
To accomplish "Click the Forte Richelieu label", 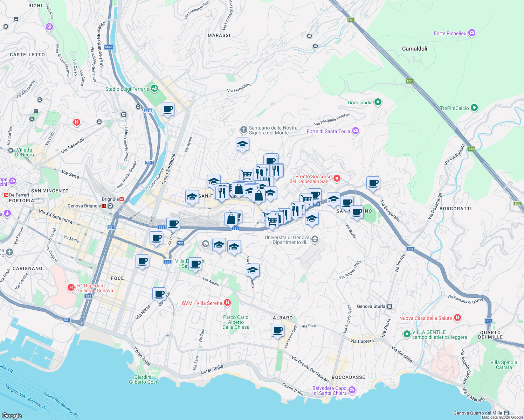I will tap(450, 33).
